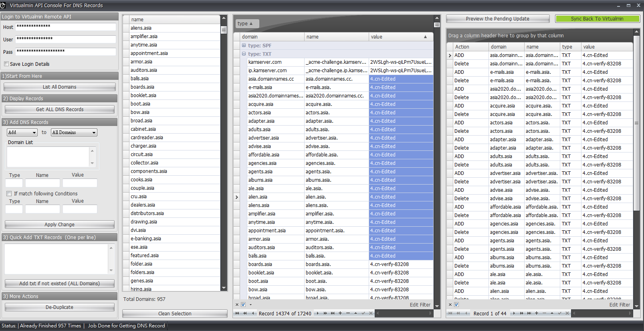Expand the type: SPF group
The height and width of the screenshot is (331, 644).
[x=244, y=45]
